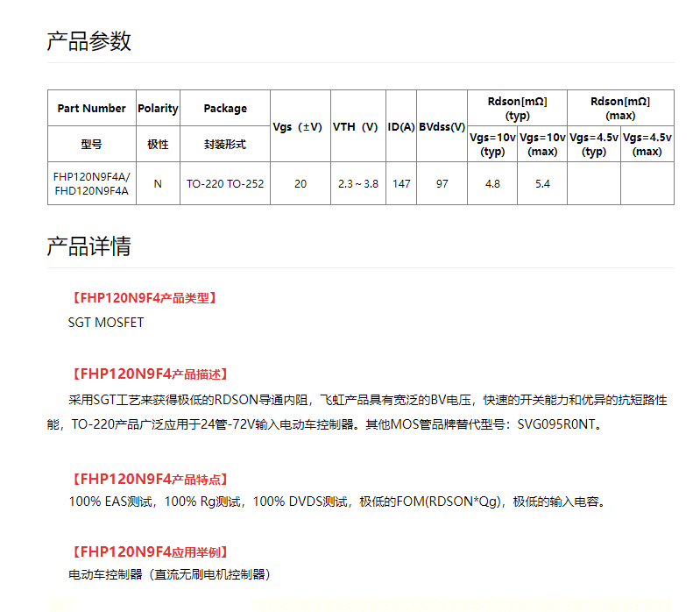Select the TO-220 TO-252 package cell
The width and height of the screenshot is (700, 612).
pos(225,184)
